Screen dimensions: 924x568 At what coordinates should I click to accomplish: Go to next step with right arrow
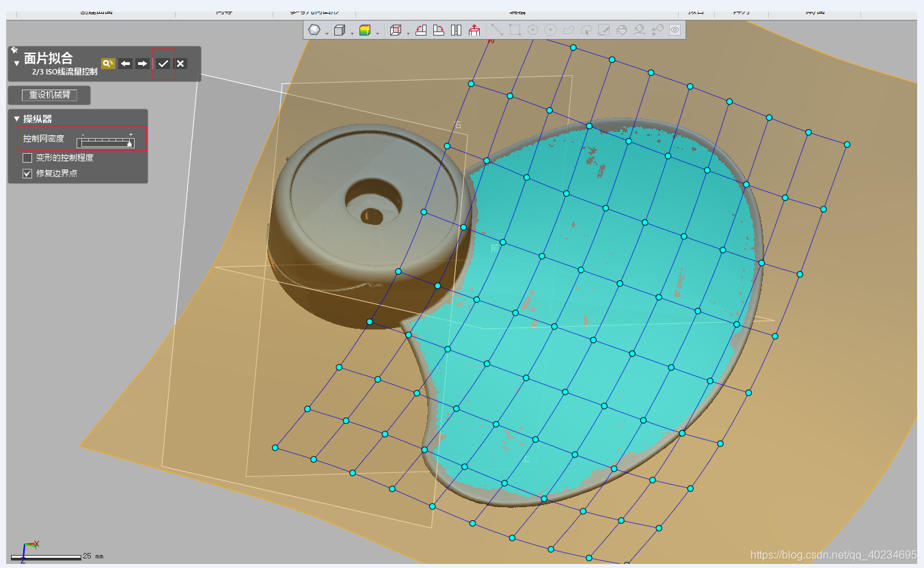(142, 64)
